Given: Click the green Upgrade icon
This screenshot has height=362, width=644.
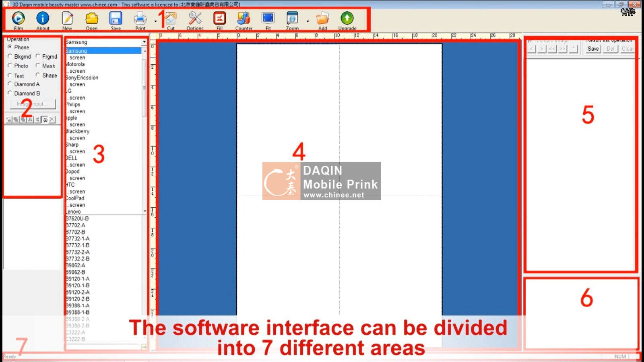Looking at the screenshot, I should pyautogui.click(x=347, y=18).
